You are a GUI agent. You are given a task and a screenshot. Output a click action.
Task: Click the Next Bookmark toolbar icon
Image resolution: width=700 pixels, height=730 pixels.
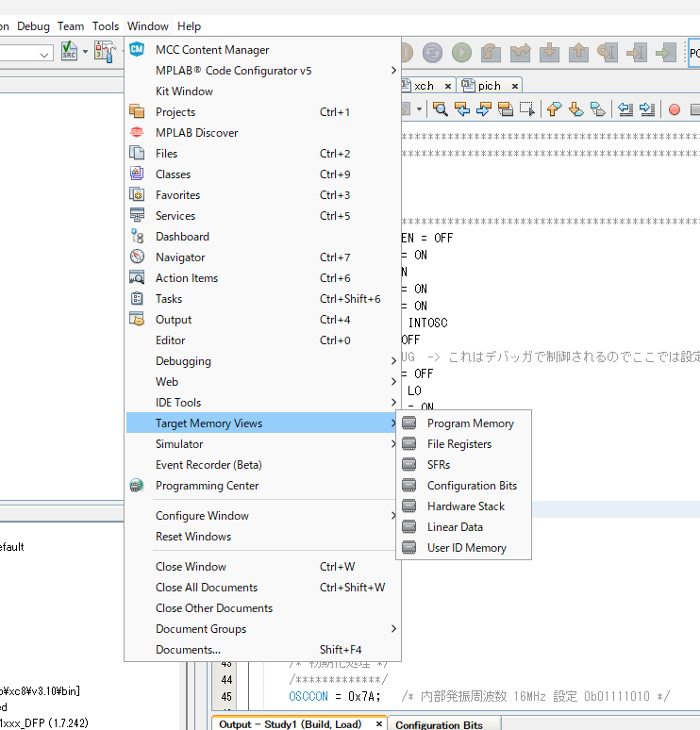pos(576,109)
